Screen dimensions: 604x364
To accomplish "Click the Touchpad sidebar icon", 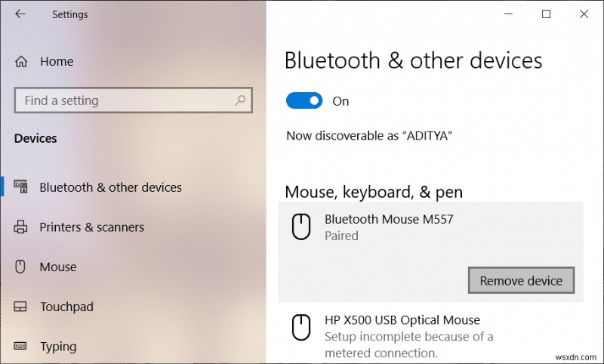I will [x=21, y=307].
